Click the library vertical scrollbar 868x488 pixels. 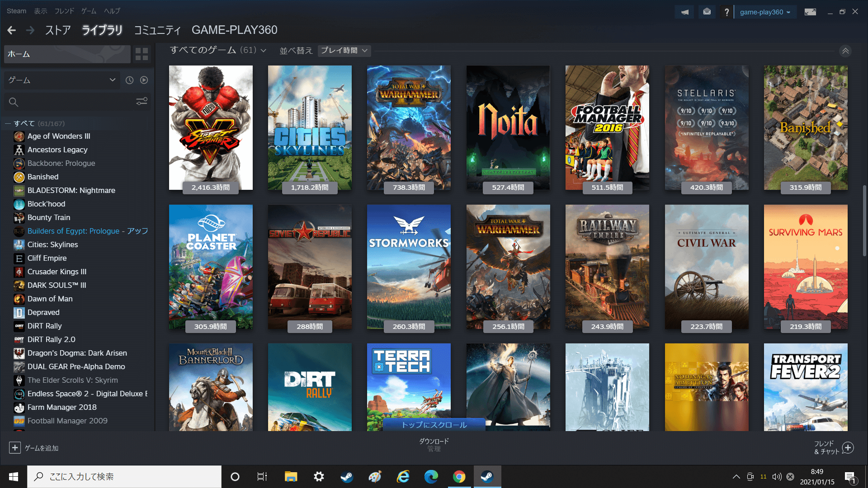coord(864,221)
